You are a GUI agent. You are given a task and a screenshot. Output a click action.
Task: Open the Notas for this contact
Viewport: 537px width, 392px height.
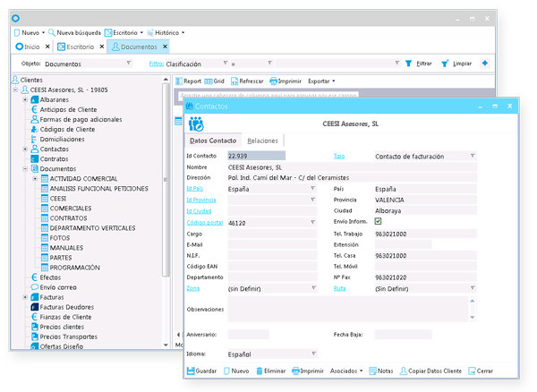[381, 371]
